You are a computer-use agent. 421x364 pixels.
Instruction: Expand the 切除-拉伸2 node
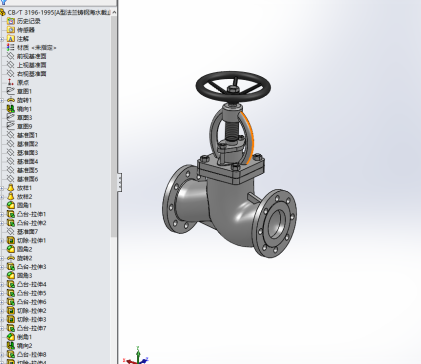coord(2,311)
